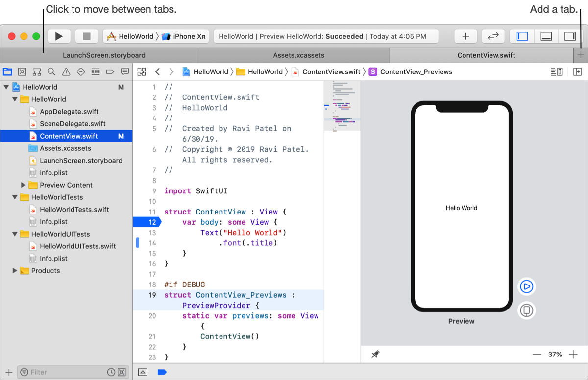Image resolution: width=588 pixels, height=380 pixels.
Task: Open AppDelegate.swift in the navigator
Action: pyautogui.click(x=69, y=112)
